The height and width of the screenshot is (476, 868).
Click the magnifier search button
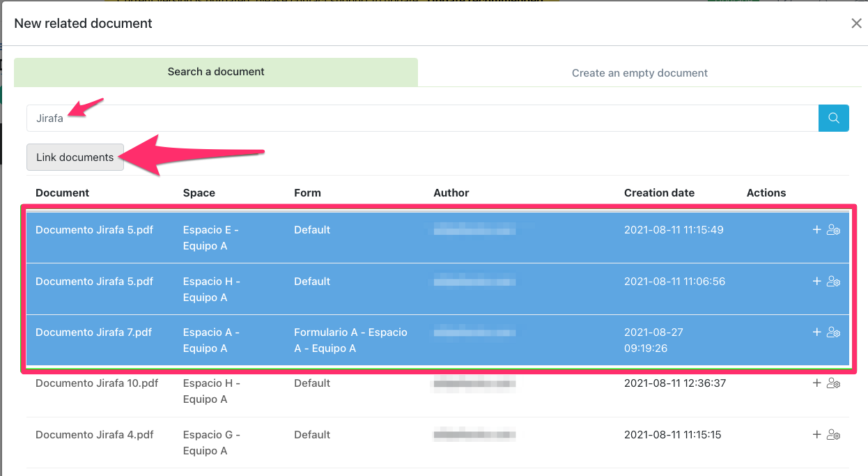[x=833, y=118]
